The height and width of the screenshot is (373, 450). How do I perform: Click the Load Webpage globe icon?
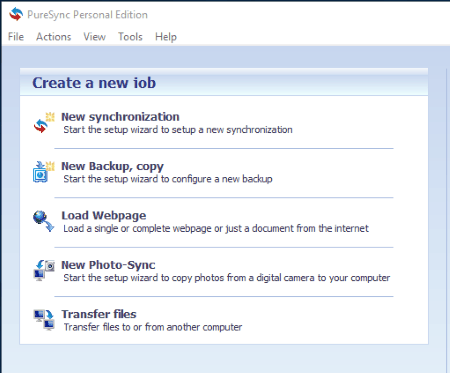[43, 221]
